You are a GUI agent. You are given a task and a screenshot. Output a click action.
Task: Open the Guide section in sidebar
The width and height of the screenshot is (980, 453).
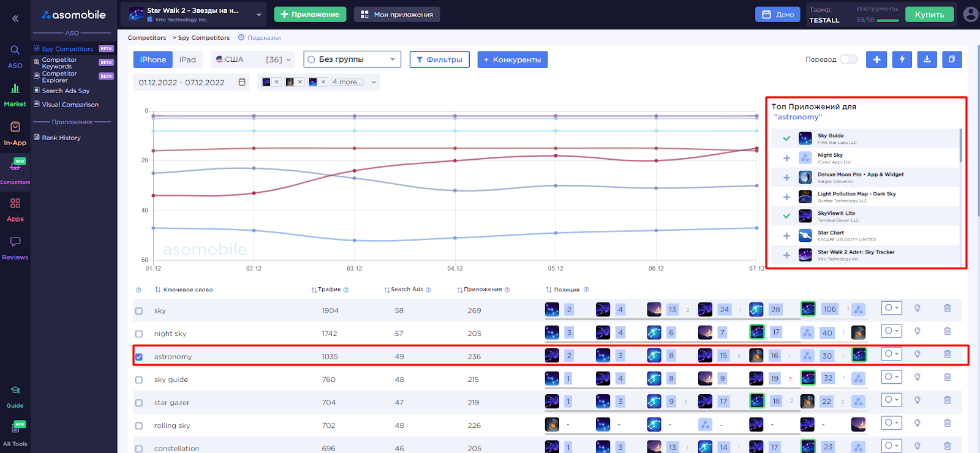15,397
